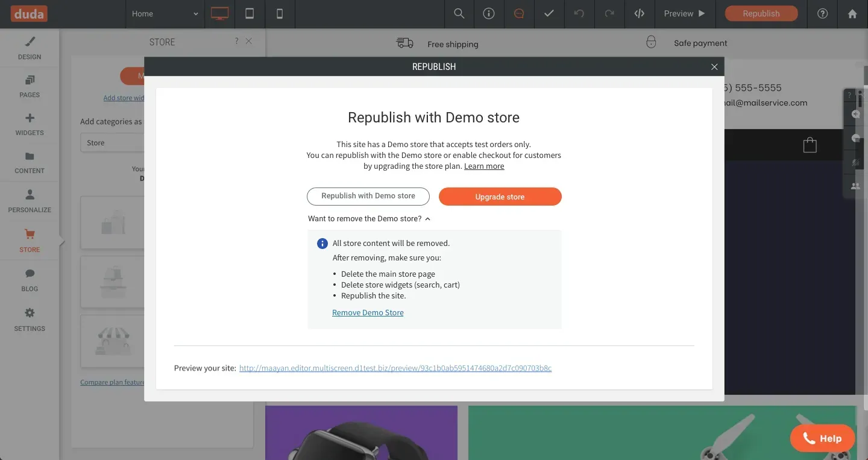Viewport: 868px width, 460px height.
Task: Click the shopping bag cart icon
Action: pos(810,145)
